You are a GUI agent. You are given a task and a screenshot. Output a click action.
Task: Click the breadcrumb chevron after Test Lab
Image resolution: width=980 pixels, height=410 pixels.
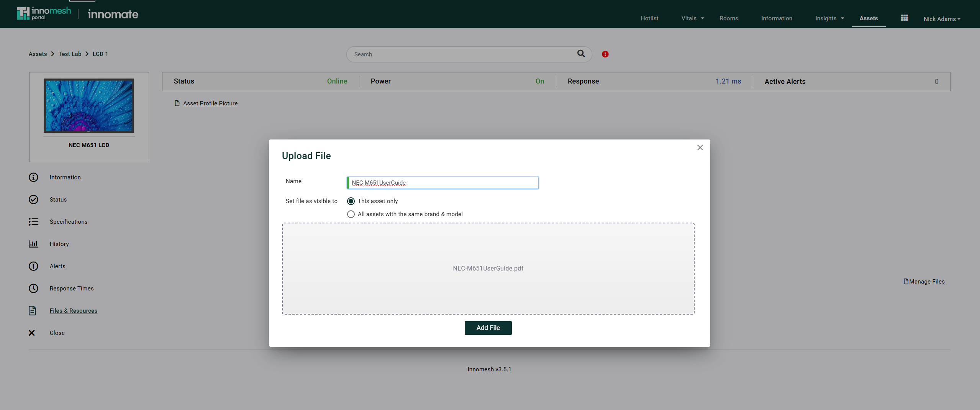[87, 54]
